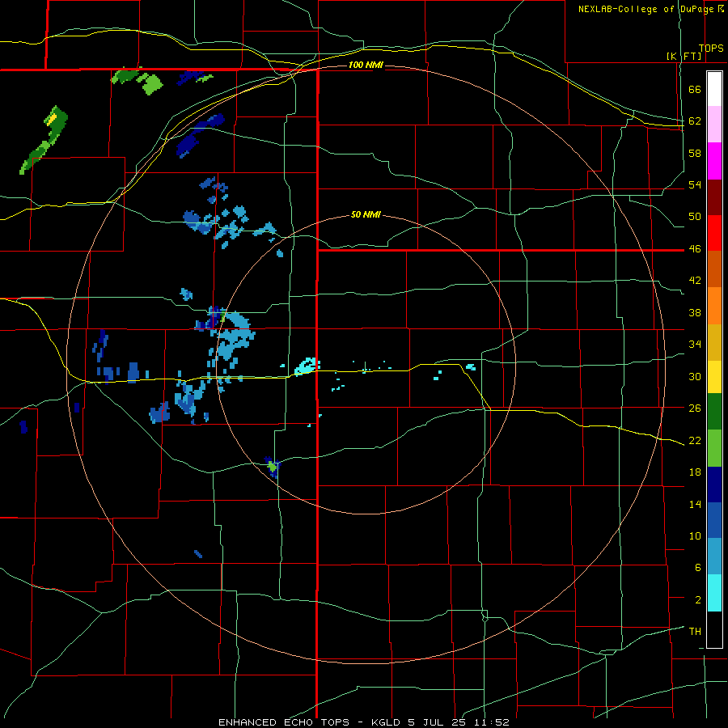Click the 58 legend value
This screenshot has height=728, width=728.
(x=695, y=153)
